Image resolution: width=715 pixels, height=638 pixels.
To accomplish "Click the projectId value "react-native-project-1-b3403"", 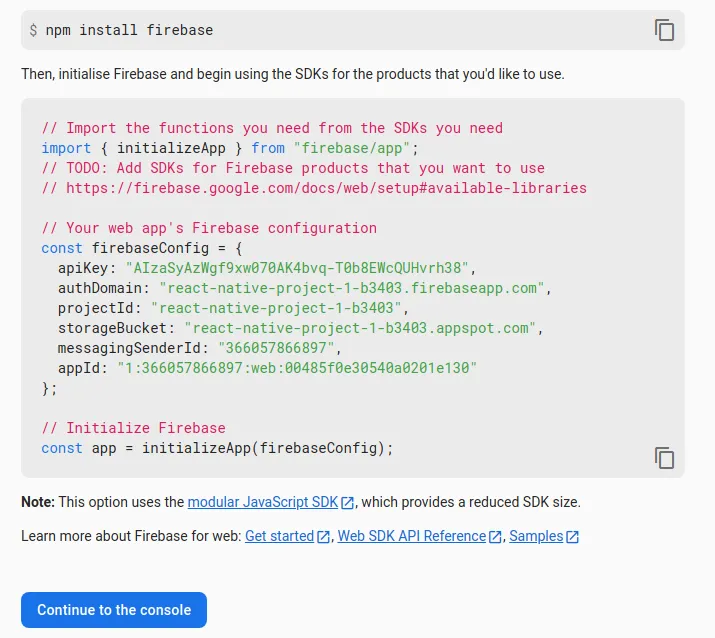I will point(276,308).
